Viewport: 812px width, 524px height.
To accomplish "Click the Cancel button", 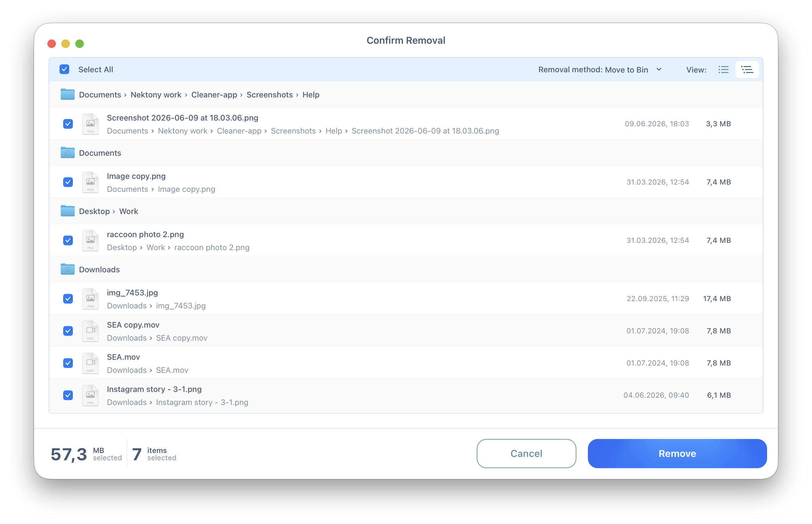I will (x=526, y=453).
